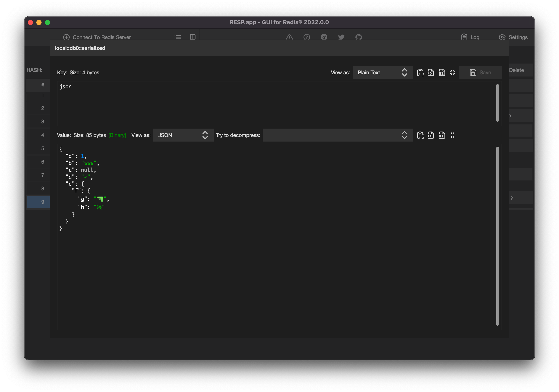Click the "Size: 4 bytes" key text
The height and width of the screenshot is (392, 559).
tap(85, 72)
